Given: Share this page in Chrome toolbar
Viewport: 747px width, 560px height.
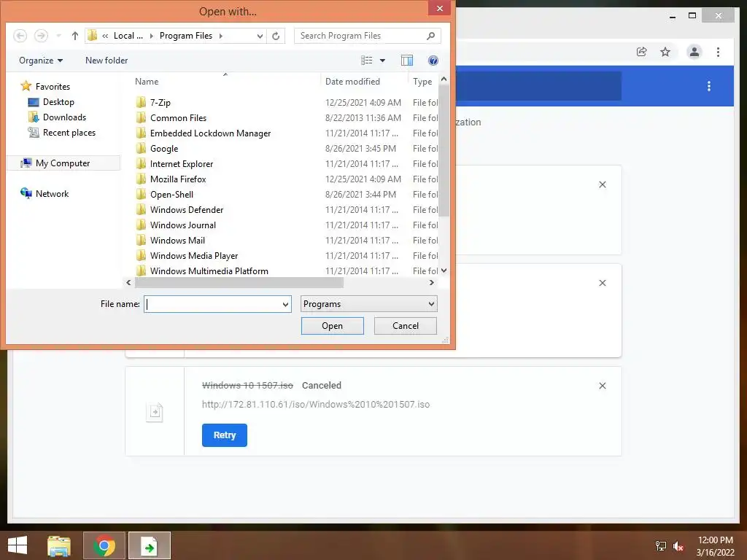Looking at the screenshot, I should pyautogui.click(x=642, y=52).
